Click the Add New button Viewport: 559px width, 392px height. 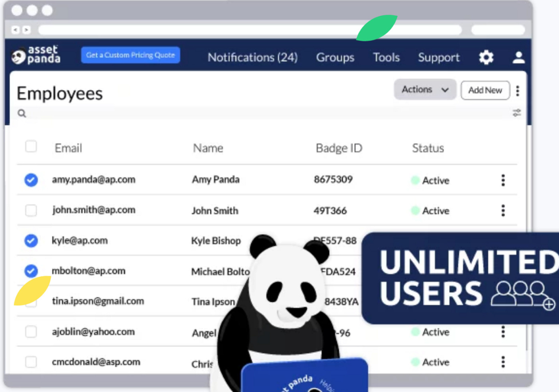pyautogui.click(x=484, y=91)
